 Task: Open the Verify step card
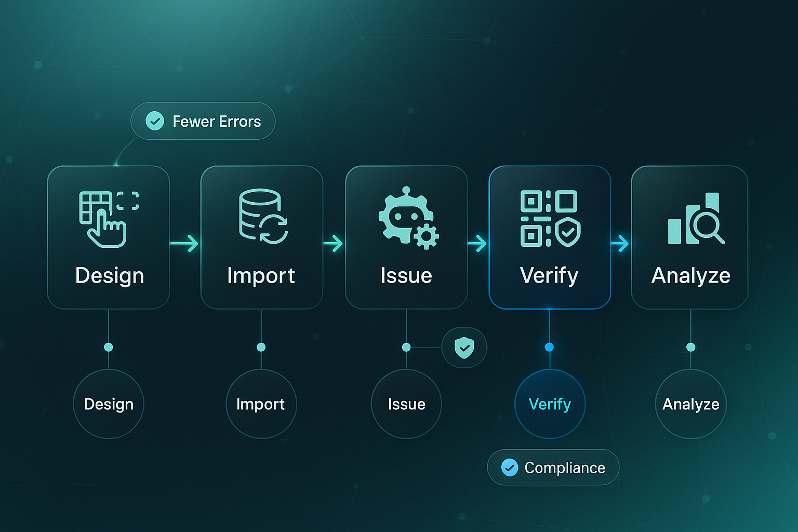point(550,236)
